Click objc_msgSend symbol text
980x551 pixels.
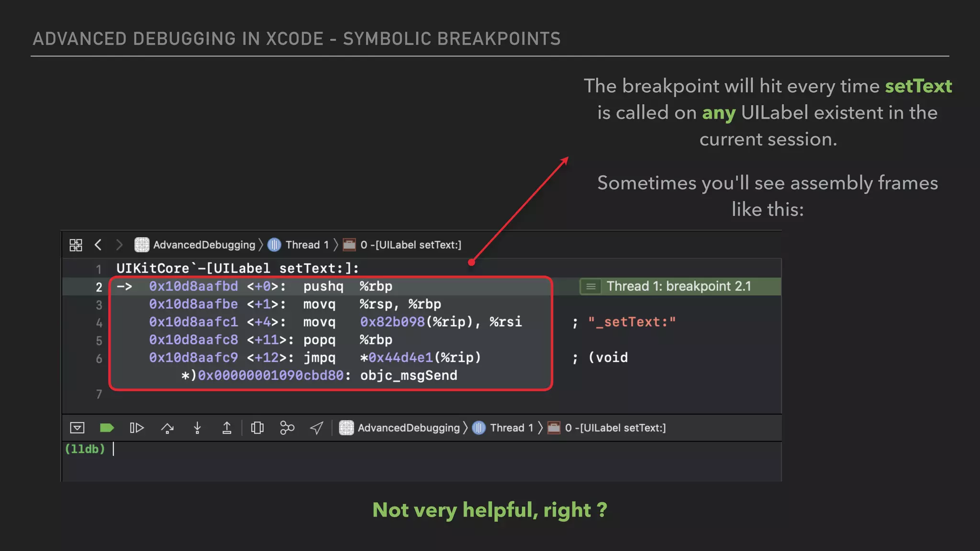(x=409, y=375)
